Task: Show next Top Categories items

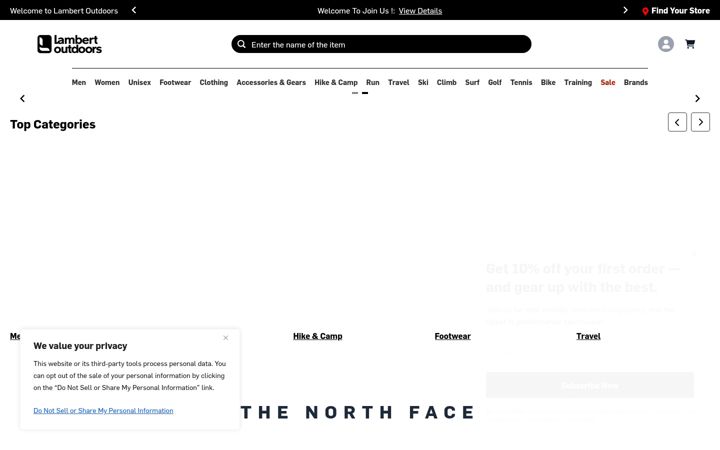Action: (700, 122)
